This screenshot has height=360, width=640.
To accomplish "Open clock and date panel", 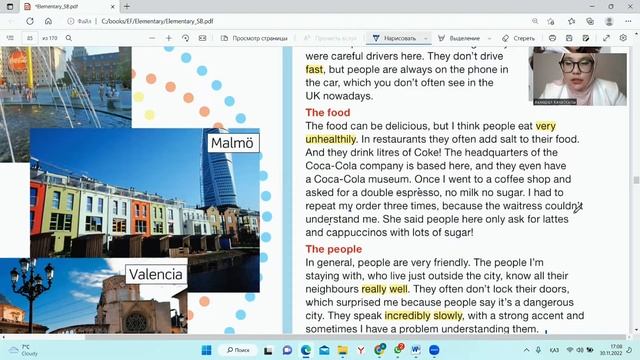I will 611,350.
